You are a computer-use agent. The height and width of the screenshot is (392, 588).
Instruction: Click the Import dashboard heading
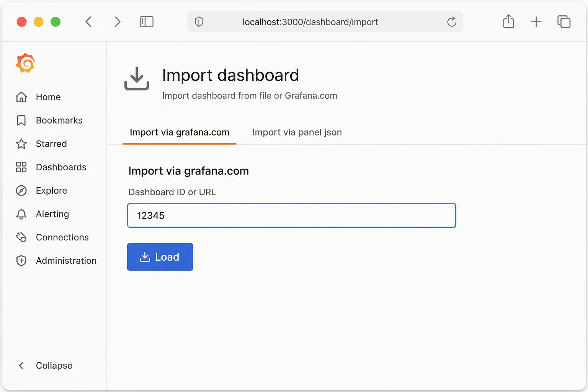(230, 75)
